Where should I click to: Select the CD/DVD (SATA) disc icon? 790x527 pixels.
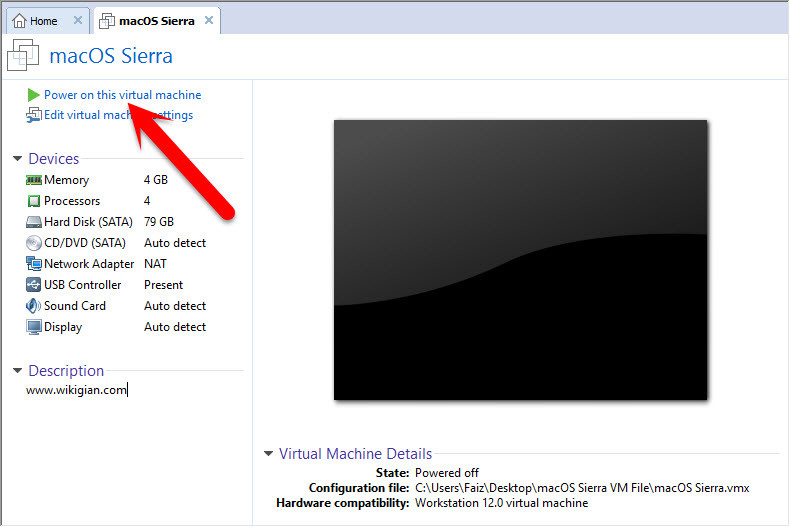coord(34,243)
